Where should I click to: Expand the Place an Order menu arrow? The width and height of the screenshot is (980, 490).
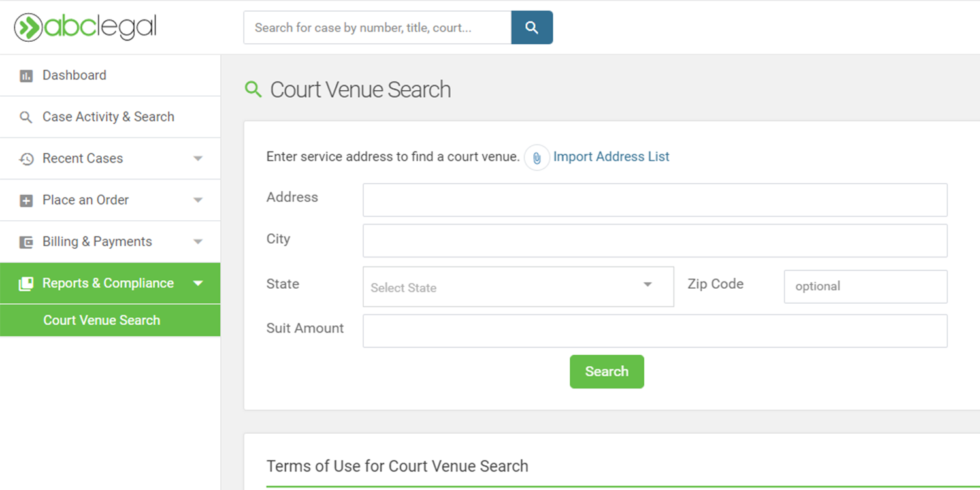point(198,201)
